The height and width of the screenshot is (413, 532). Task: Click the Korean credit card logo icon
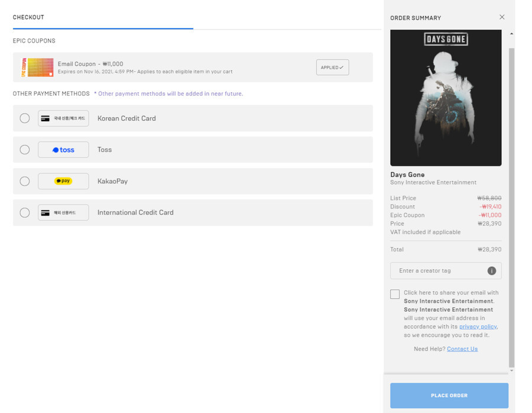(63, 118)
